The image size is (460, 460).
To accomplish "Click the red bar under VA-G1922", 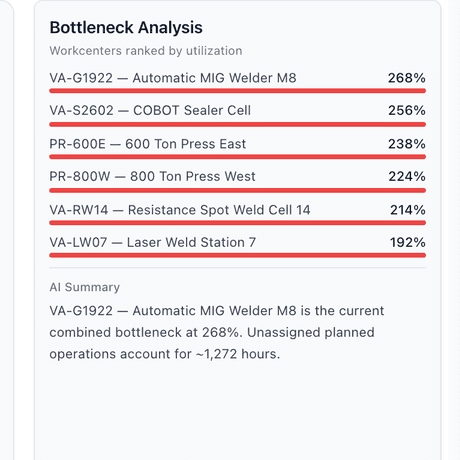I will (237, 91).
